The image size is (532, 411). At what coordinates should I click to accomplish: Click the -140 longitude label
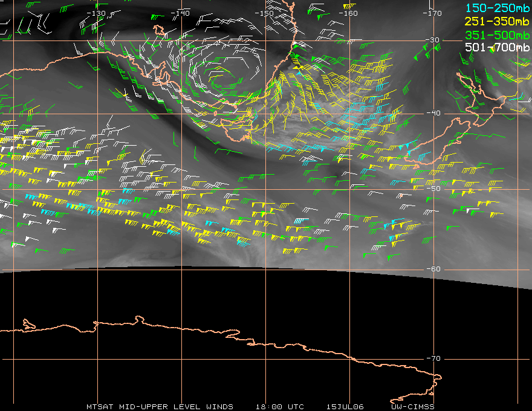click(180, 13)
